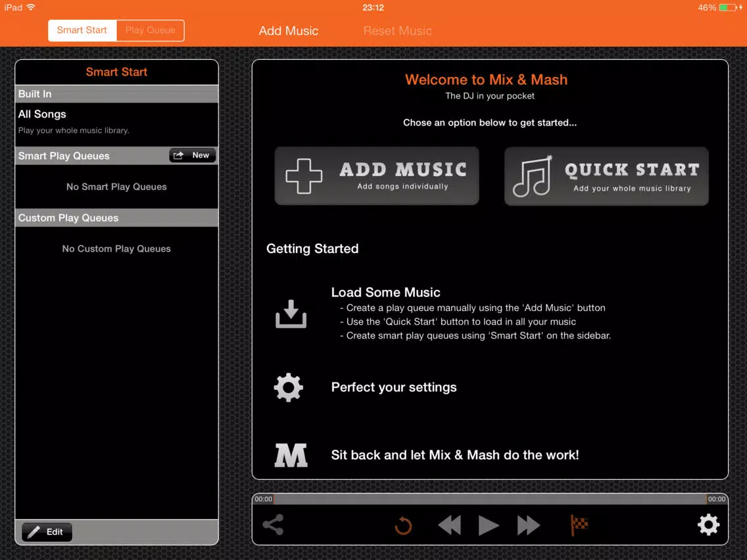
Task: Switch to the Play Queue tab
Action: coord(151,30)
